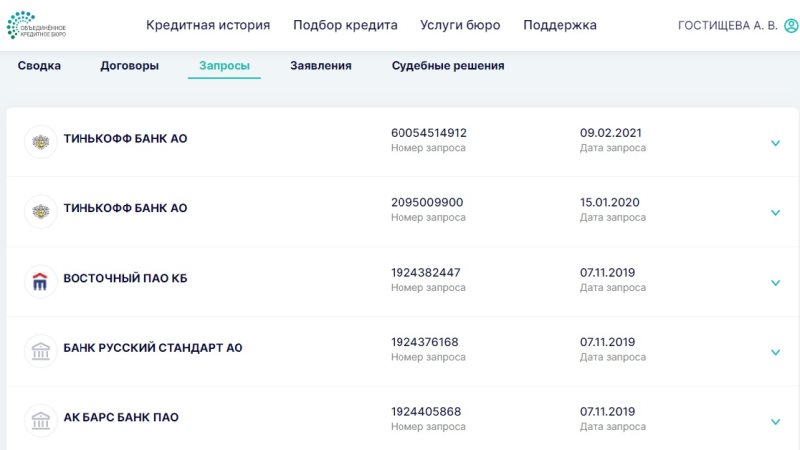Expand the Восточный ПАО КБ request row
Screen dimensions: 800x450
pyautogui.click(x=775, y=283)
